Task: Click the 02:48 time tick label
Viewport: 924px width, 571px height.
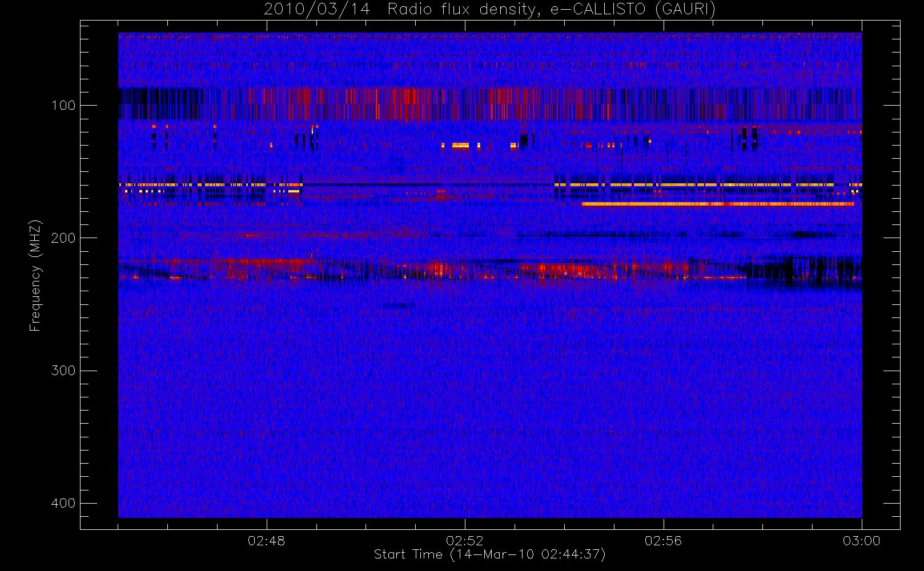Action: [x=266, y=541]
